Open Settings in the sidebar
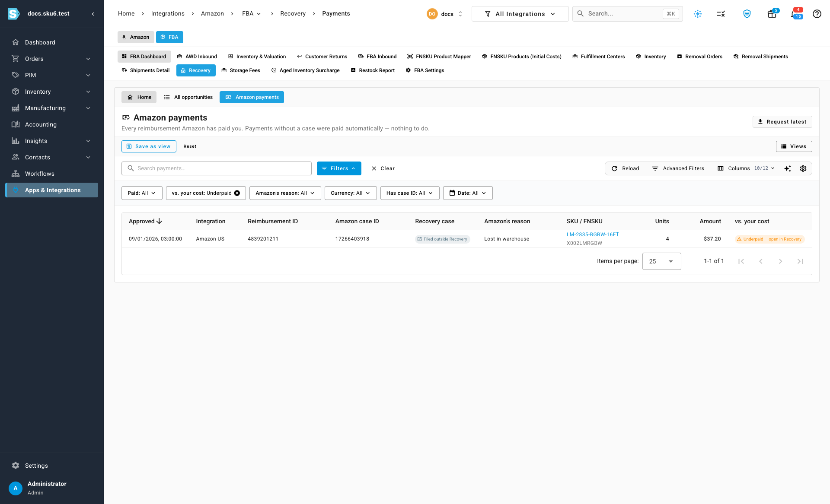 point(52,466)
